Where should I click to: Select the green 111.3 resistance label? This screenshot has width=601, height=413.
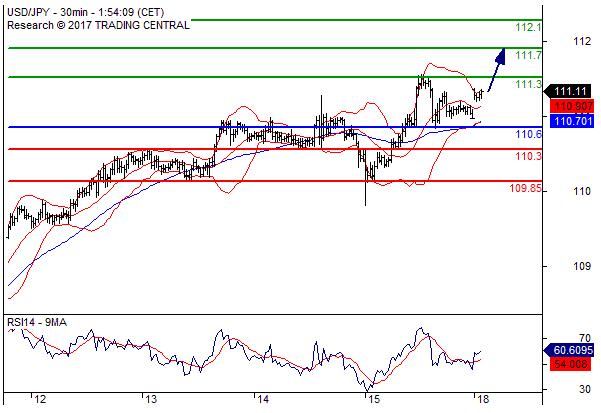point(529,84)
